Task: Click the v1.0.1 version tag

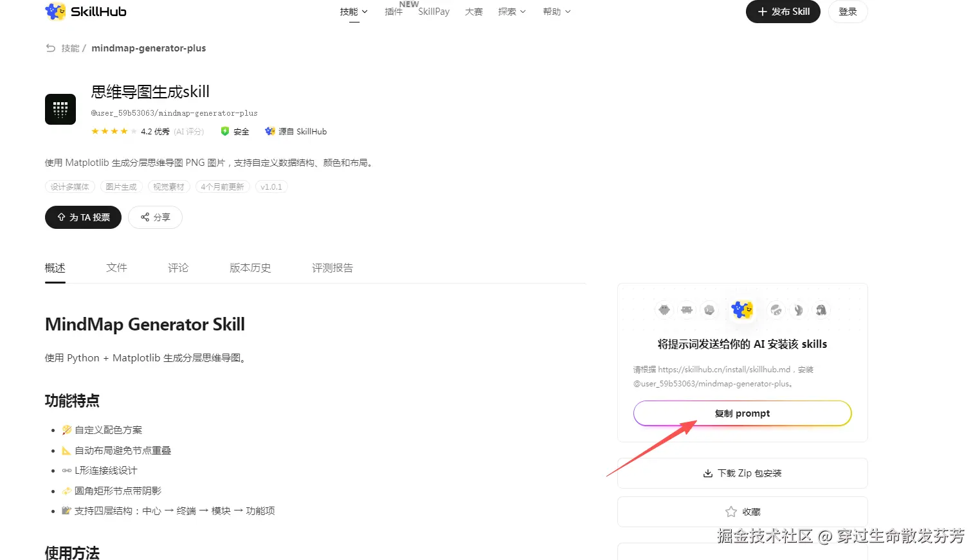Action: [271, 187]
